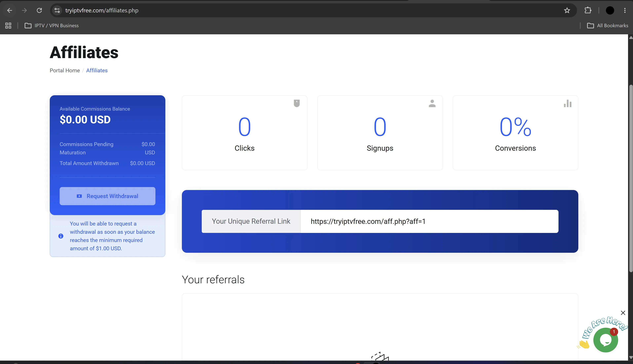Click the Affiliates breadcrumb link

click(97, 70)
